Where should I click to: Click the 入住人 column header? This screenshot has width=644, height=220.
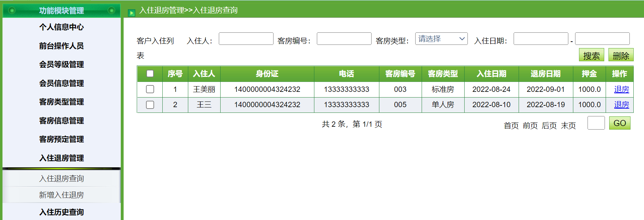(x=204, y=74)
